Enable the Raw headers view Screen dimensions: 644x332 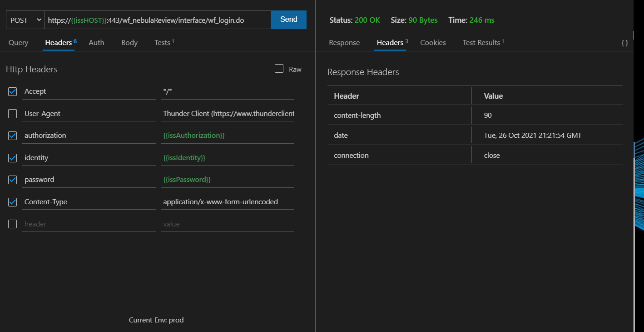click(x=278, y=69)
